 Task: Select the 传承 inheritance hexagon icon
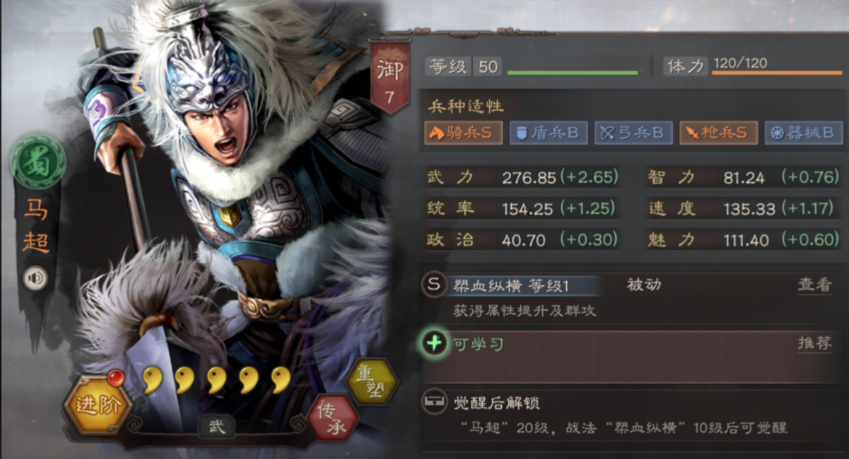(x=332, y=419)
